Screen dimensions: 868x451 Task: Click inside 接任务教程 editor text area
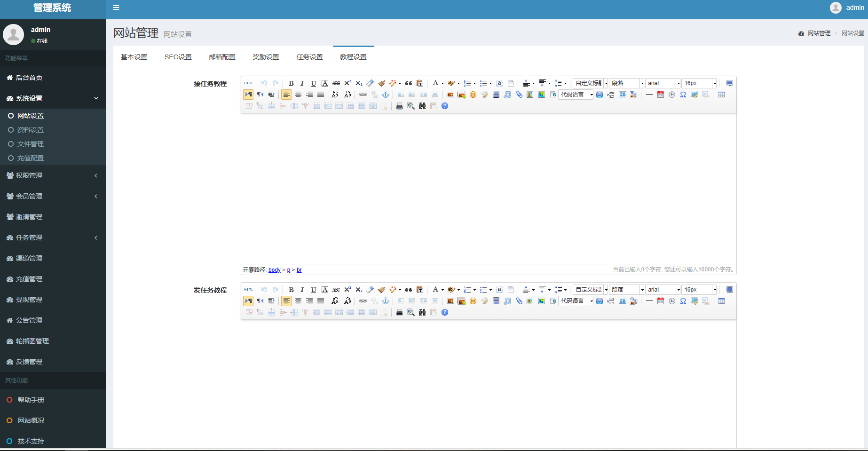[x=489, y=188]
